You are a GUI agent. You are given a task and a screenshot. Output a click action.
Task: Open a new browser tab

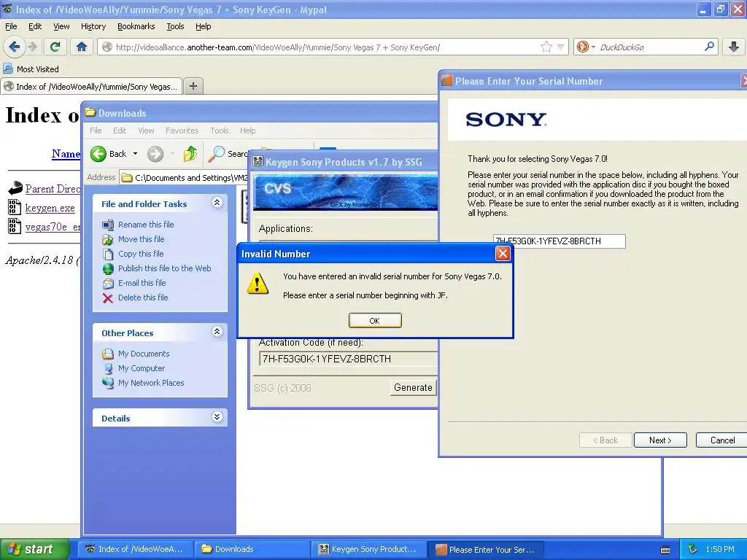point(193,86)
